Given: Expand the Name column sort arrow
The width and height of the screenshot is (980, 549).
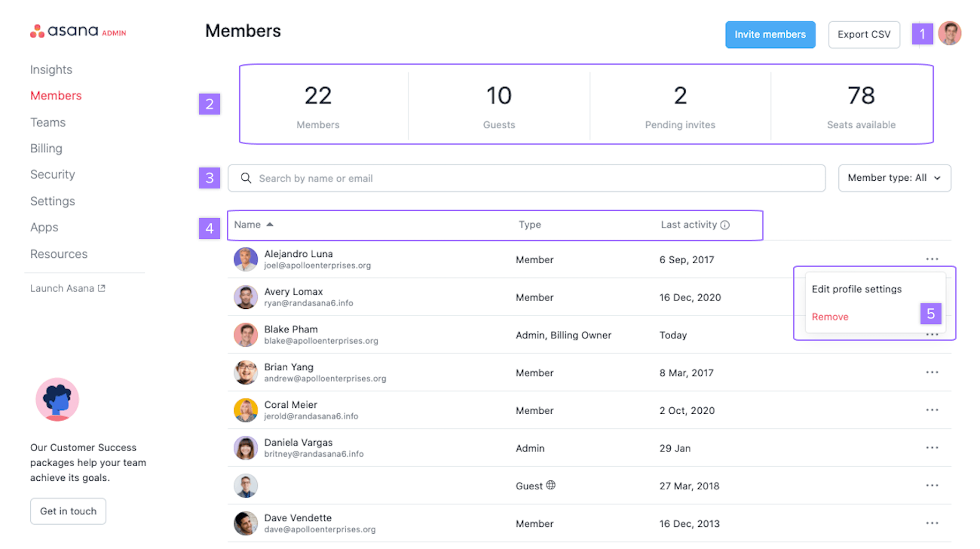Looking at the screenshot, I should coord(269,224).
